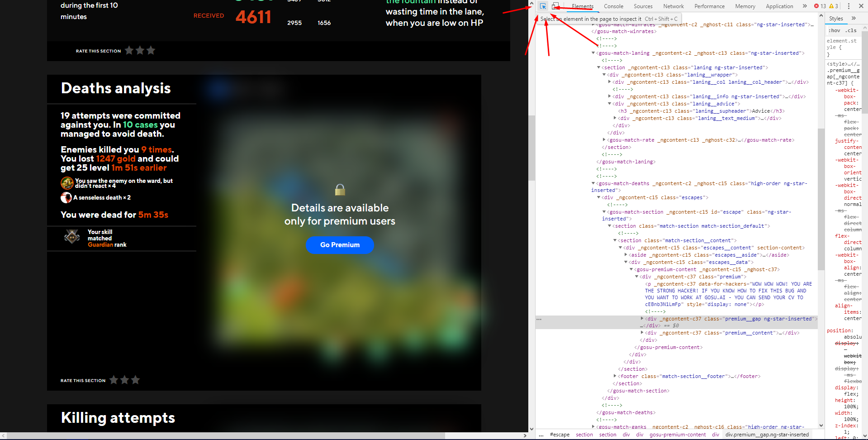Click the element.style rule in Styles
The image size is (868, 440).
point(842,47)
